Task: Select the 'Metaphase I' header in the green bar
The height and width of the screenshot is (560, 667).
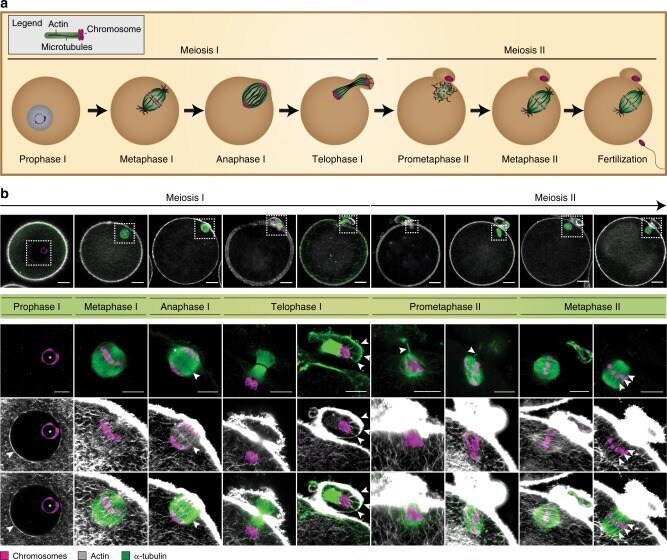Action: 111,307
